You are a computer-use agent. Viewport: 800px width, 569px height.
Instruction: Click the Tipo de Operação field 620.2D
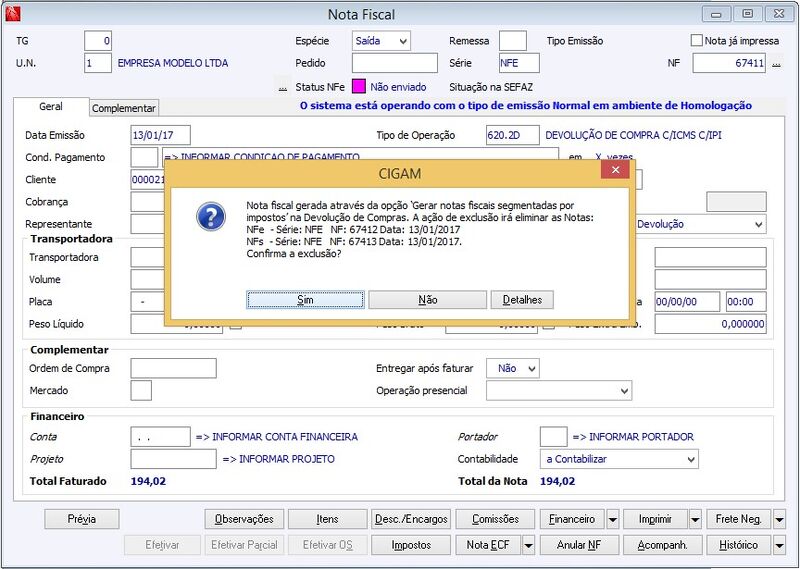[512, 135]
